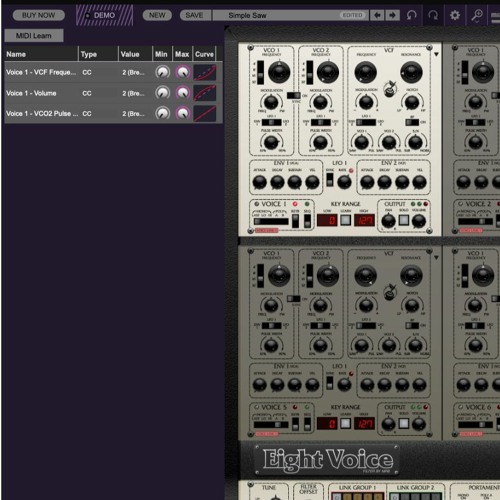Open the magnifier zoom icon in the toolbar
Viewport: 500px width, 500px height.
click(x=477, y=15)
